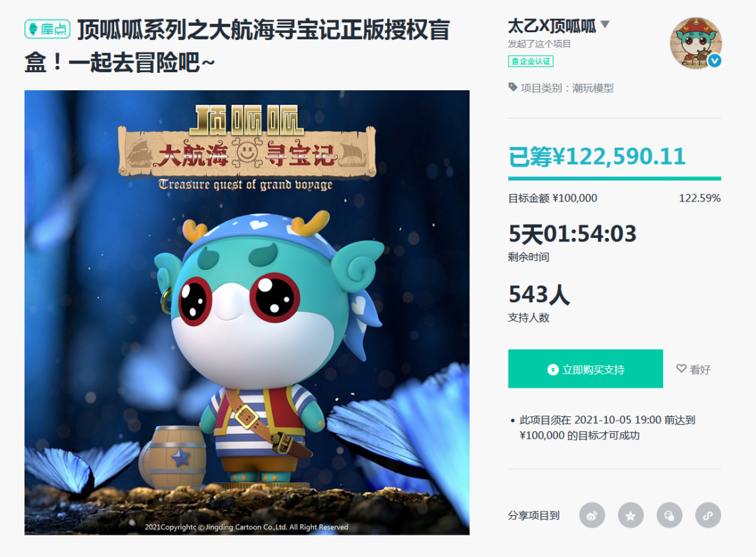Click the blue verified badge on avatar
This screenshot has width=756, height=557.
tap(714, 60)
